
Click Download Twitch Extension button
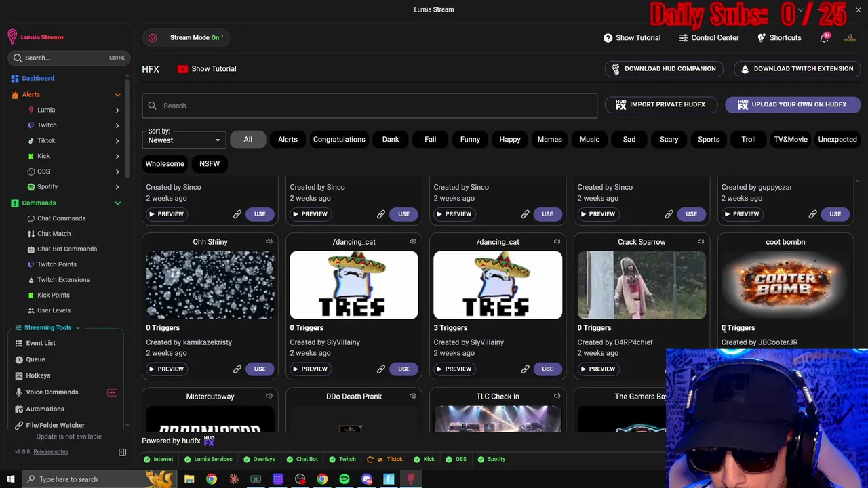pyautogui.click(x=797, y=68)
